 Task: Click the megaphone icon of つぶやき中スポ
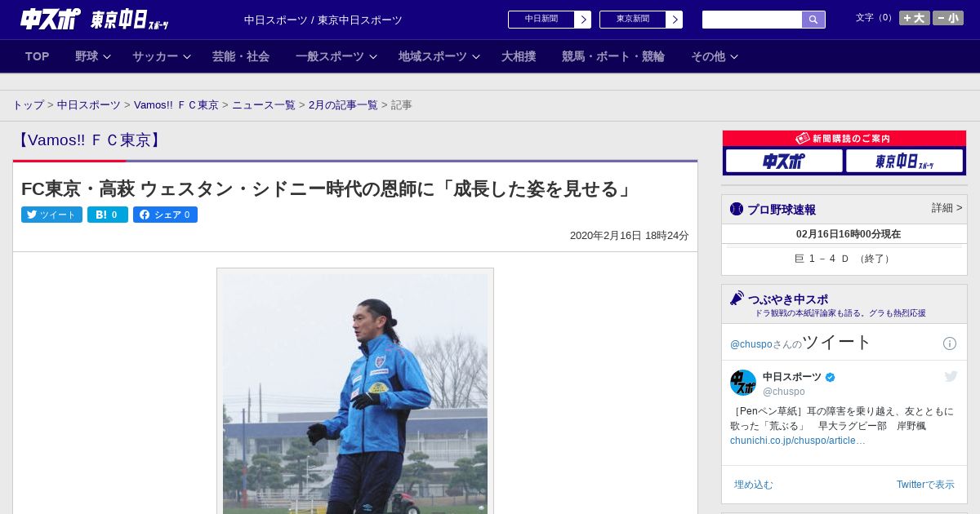(x=737, y=299)
